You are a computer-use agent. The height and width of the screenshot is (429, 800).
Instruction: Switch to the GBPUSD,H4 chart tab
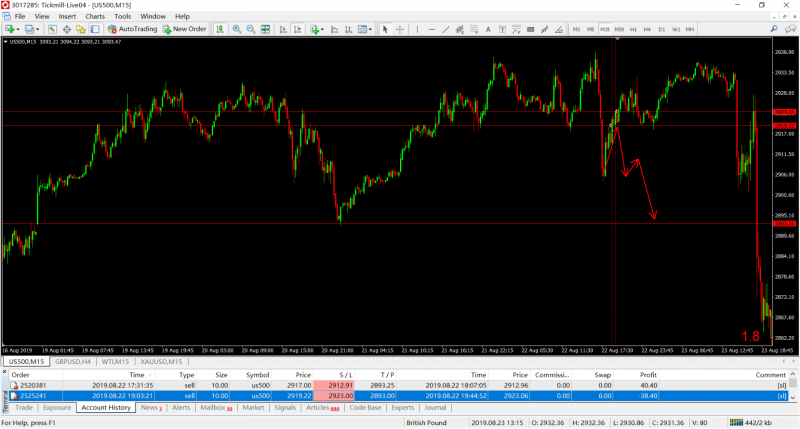coord(72,361)
